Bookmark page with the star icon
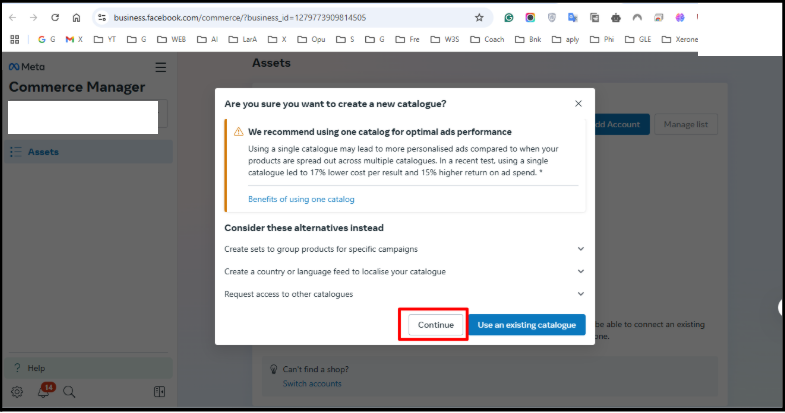The height and width of the screenshot is (413, 785). tap(479, 17)
